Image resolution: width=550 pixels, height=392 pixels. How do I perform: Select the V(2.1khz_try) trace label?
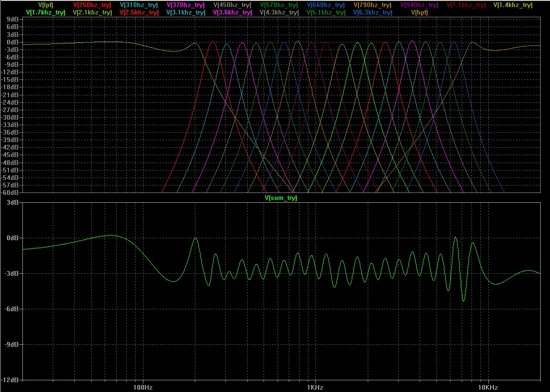tap(92, 12)
